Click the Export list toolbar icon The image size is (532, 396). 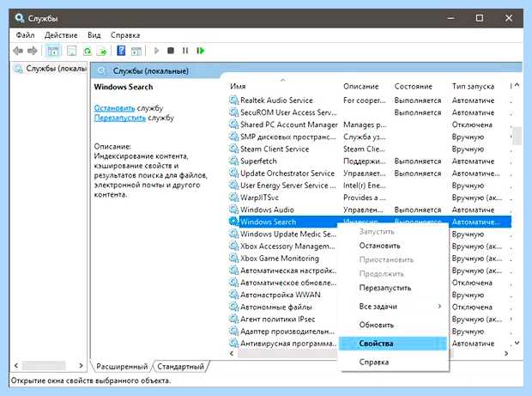point(102,51)
